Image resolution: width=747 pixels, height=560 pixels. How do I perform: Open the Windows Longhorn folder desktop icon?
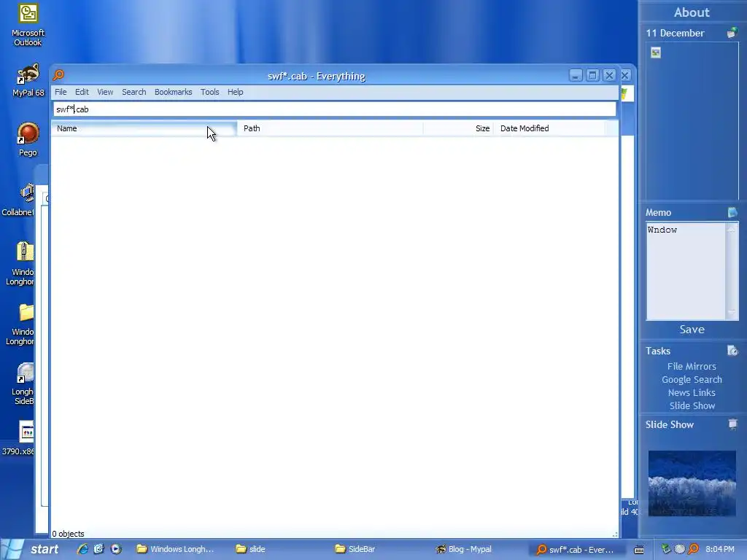pos(21,324)
